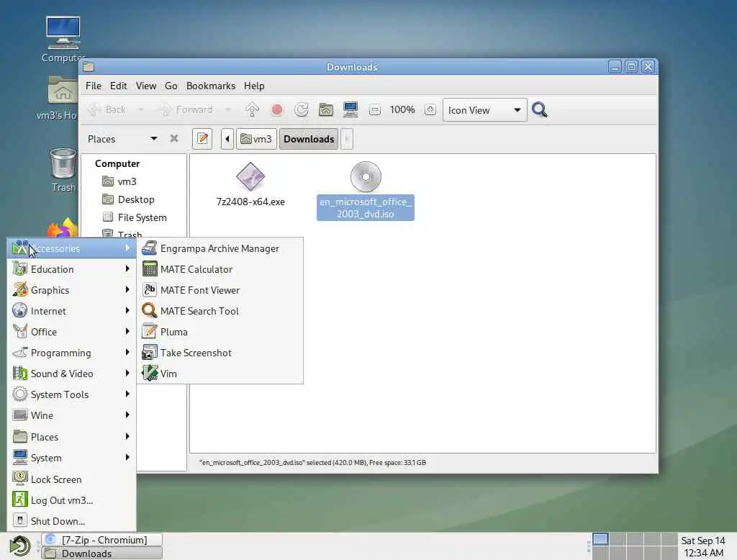Expand the Sound & Video submenu
Image resolution: width=737 pixels, height=560 pixels.
click(x=71, y=374)
